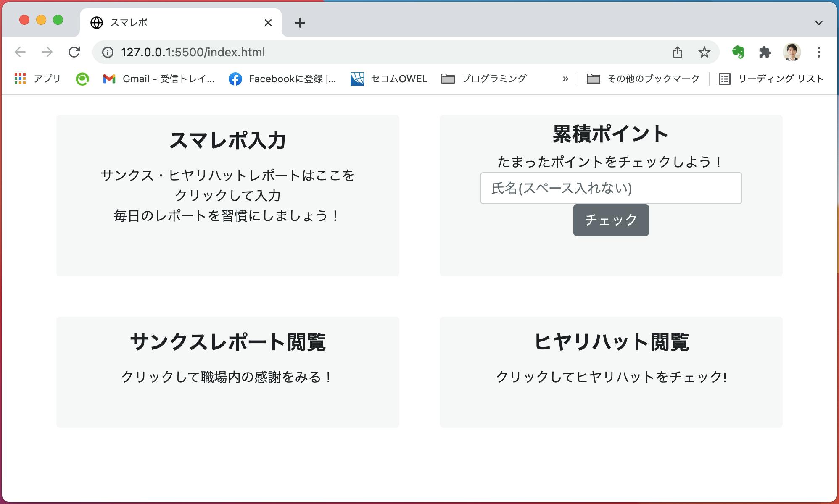
Task: Open その他のブックマーク folder
Action: 643,79
